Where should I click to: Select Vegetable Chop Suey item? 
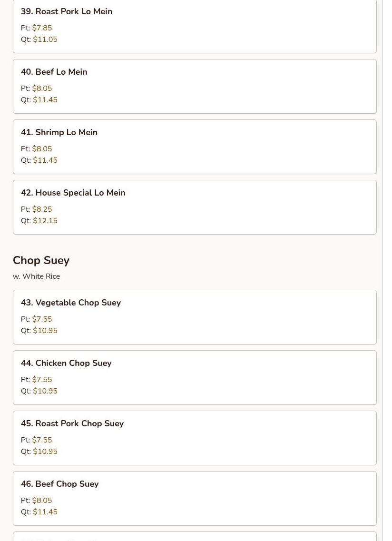[195, 317]
